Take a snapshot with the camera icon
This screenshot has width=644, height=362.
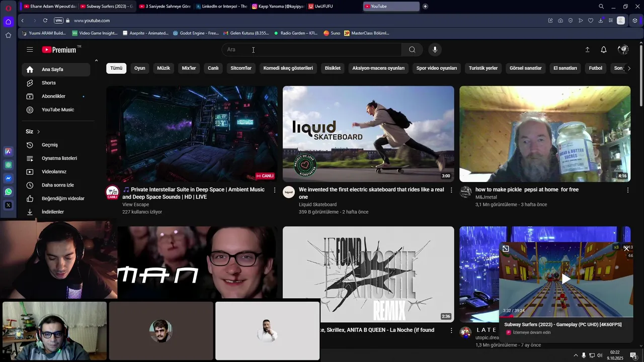tap(560, 21)
